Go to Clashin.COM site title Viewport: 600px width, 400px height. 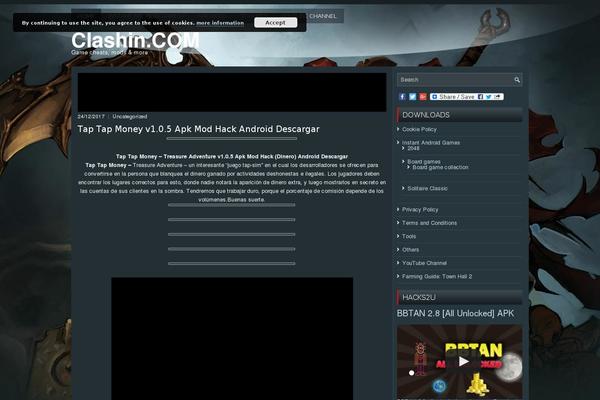tap(135, 40)
